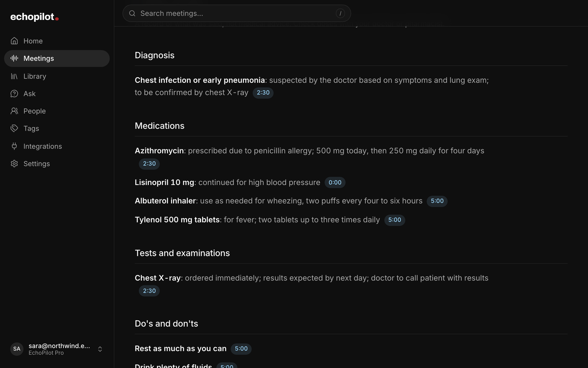Screen dimensions: 588x368
Task: Click the slash shortcut badge in search
Action: tap(340, 13)
